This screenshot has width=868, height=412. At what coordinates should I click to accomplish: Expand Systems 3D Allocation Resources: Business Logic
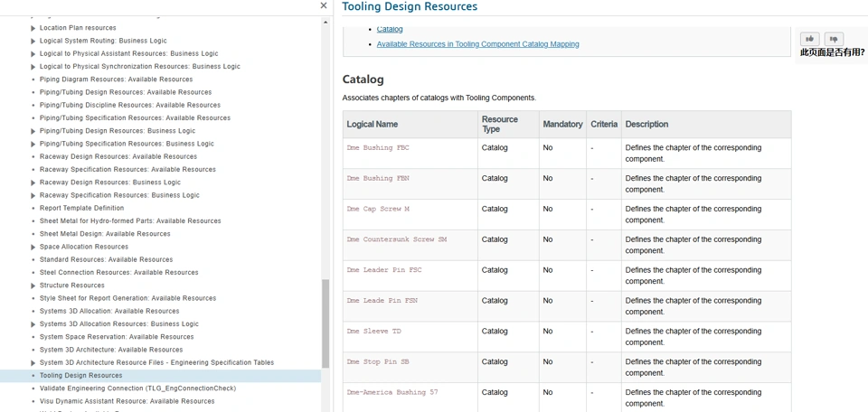pos(33,324)
